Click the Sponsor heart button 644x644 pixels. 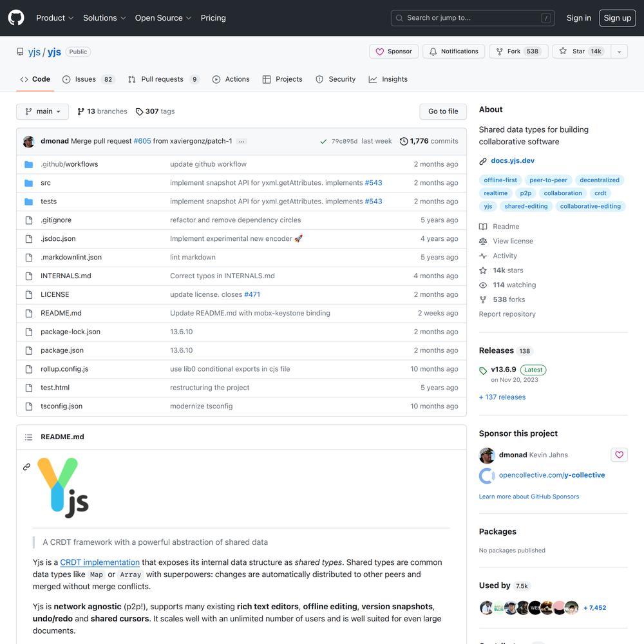(x=393, y=52)
